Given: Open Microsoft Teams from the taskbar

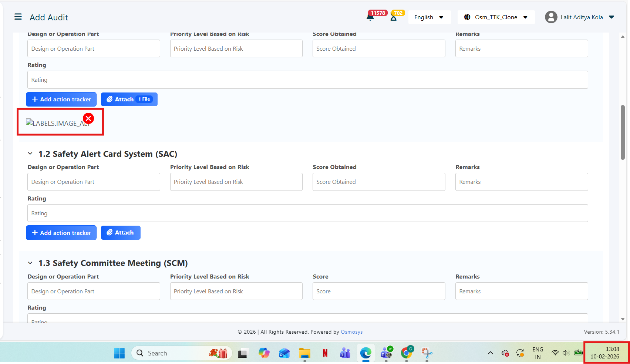Looking at the screenshot, I should pos(345,353).
